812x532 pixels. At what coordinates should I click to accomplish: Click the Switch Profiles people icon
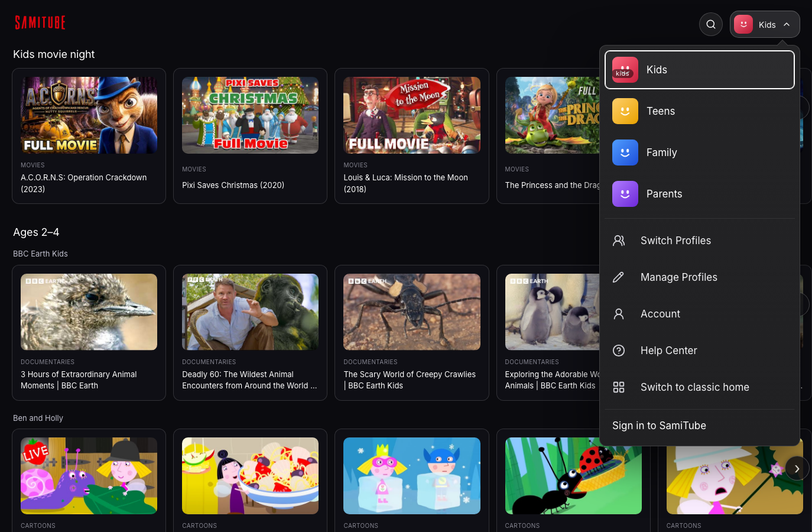(619, 241)
